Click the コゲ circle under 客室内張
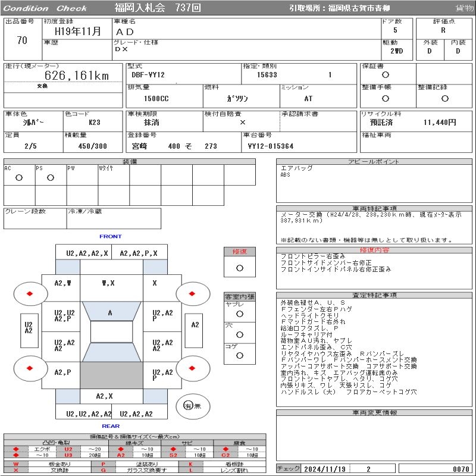 [240, 355]
